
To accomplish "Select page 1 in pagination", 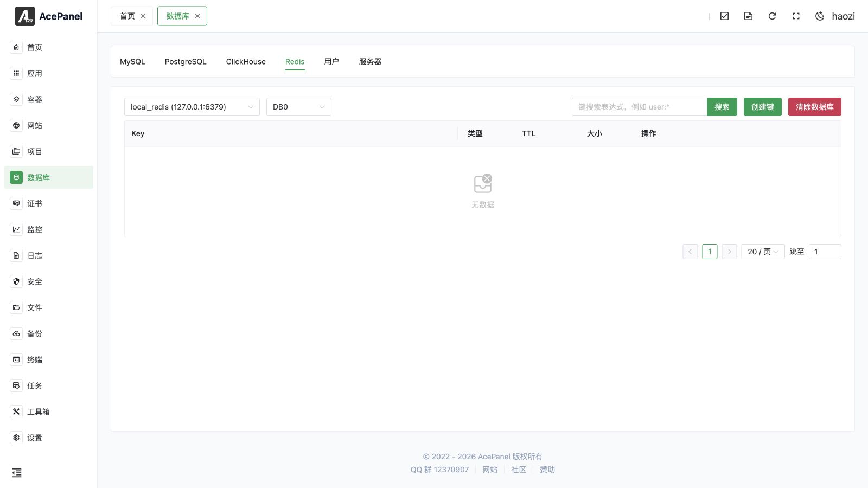I will click(x=710, y=252).
